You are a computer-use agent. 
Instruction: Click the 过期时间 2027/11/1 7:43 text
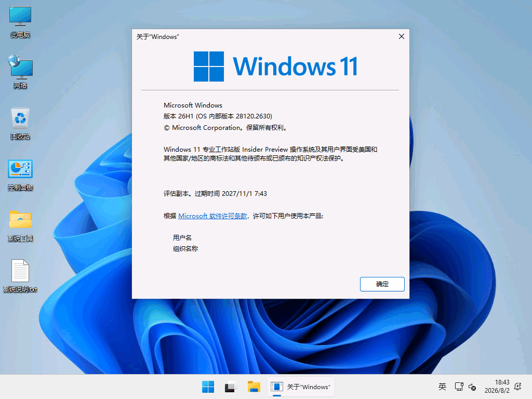[x=231, y=193]
